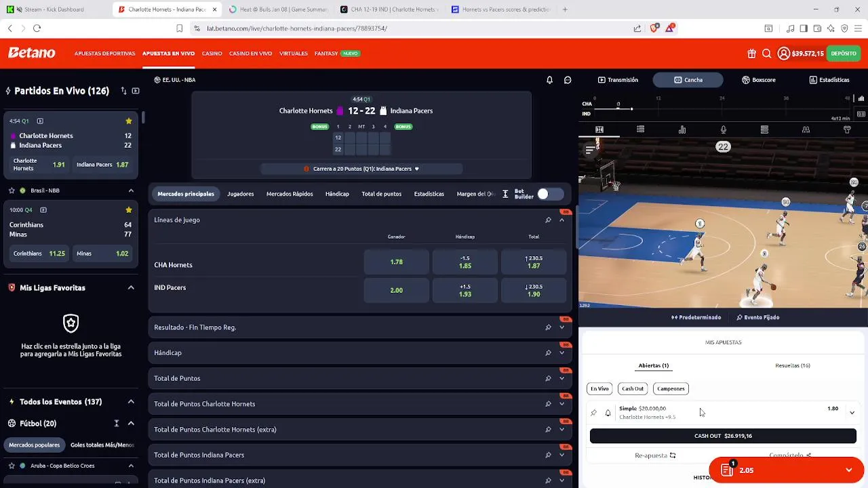Open the jersey lineup icon in tracker
Viewport: 868px width, 488px height.
(x=847, y=129)
